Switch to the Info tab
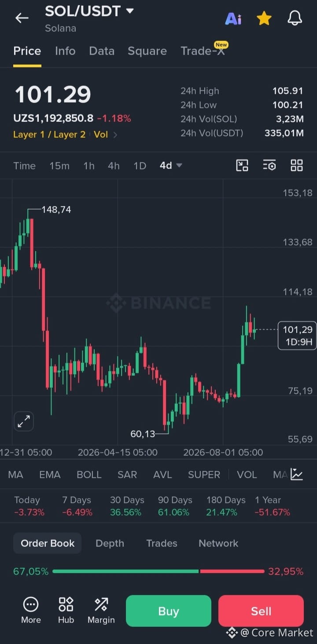 coord(65,51)
